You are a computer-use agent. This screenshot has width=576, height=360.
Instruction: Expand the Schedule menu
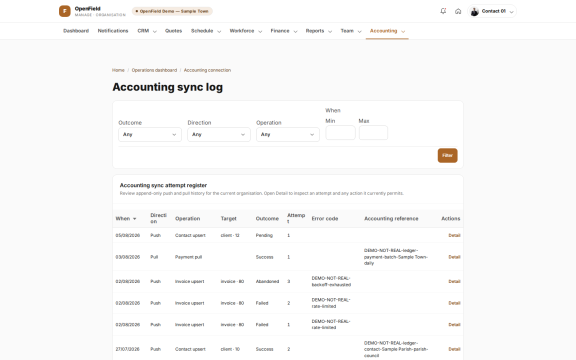[206, 31]
